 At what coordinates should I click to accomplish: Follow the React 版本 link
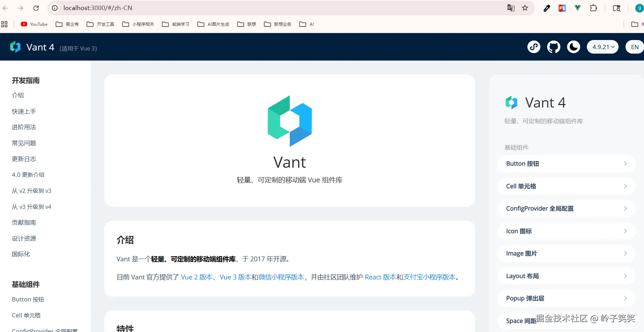pos(381,277)
